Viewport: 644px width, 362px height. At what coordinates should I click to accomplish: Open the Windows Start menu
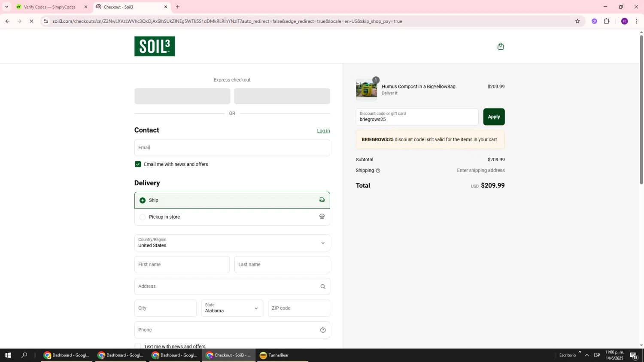[7, 355]
